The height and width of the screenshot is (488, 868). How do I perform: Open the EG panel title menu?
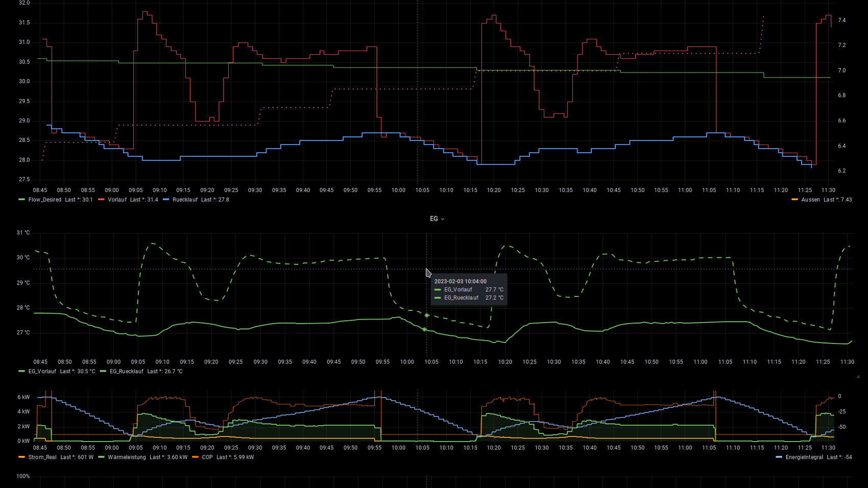[x=433, y=218]
